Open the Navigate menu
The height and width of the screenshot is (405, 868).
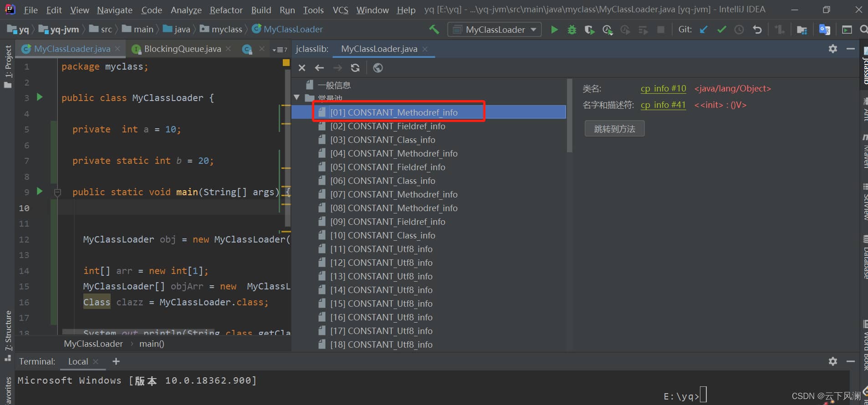point(115,10)
